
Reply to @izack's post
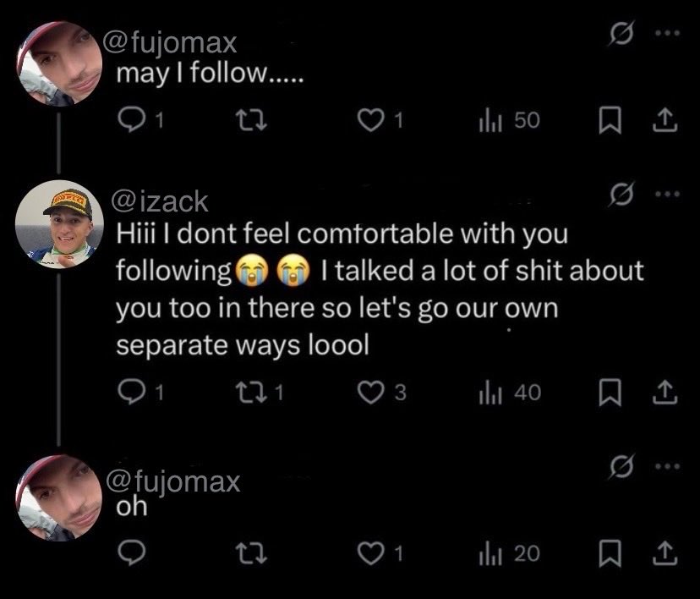(131, 392)
